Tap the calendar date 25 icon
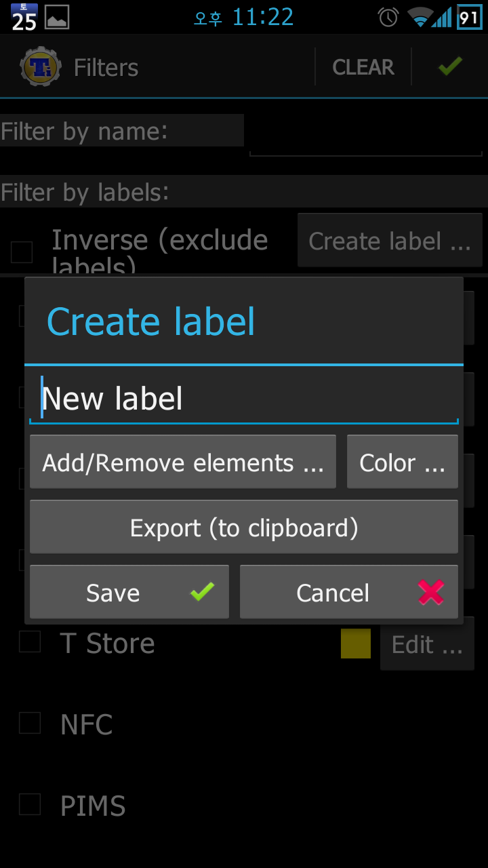The width and height of the screenshot is (488, 868). (x=24, y=18)
